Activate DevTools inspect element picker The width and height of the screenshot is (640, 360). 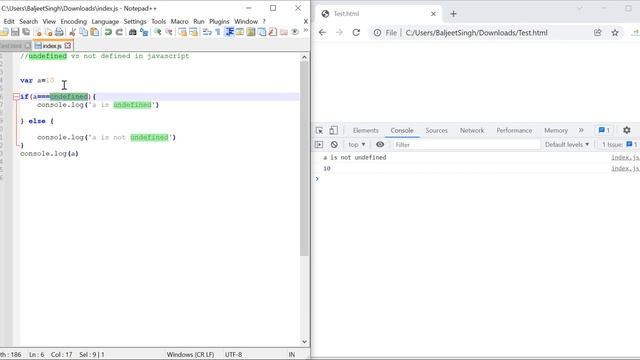pyautogui.click(x=320, y=131)
